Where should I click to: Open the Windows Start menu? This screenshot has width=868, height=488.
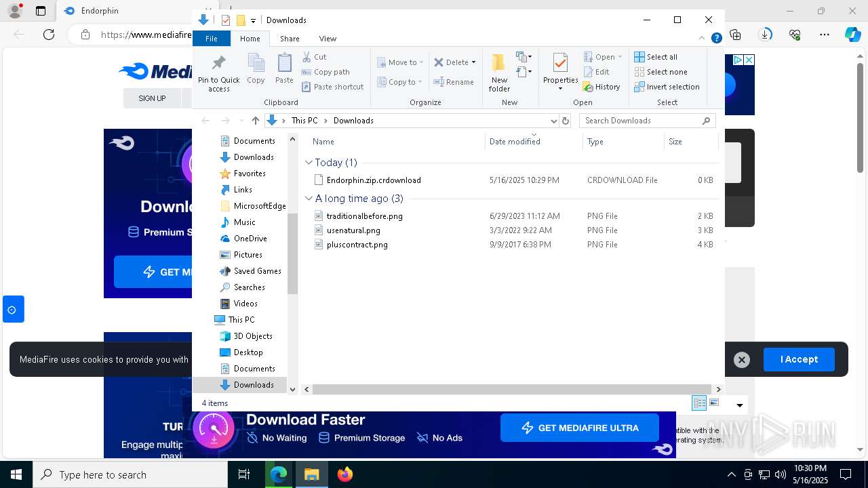click(16, 474)
